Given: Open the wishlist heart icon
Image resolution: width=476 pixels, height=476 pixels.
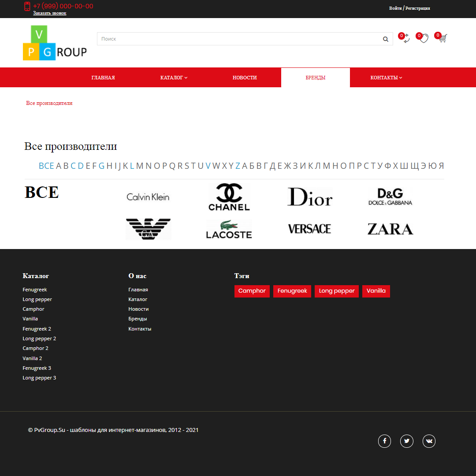Looking at the screenshot, I should click(x=424, y=39).
